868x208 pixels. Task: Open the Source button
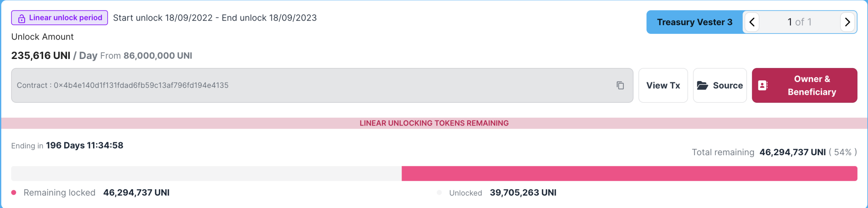(x=719, y=85)
